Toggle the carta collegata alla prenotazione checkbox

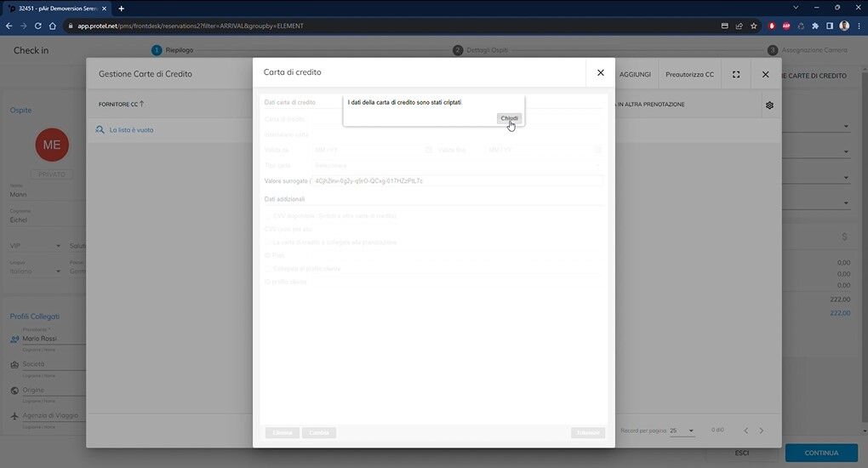pyautogui.click(x=268, y=243)
